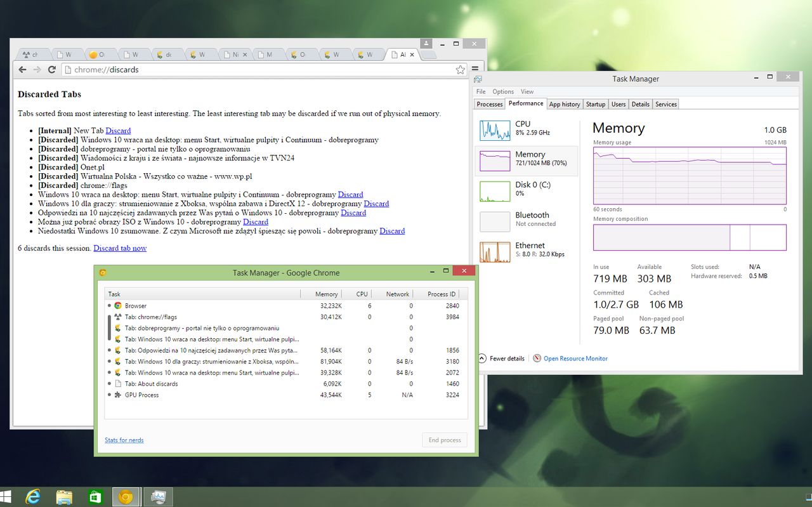Click the End process button
This screenshot has height=507, width=812.
click(444, 440)
